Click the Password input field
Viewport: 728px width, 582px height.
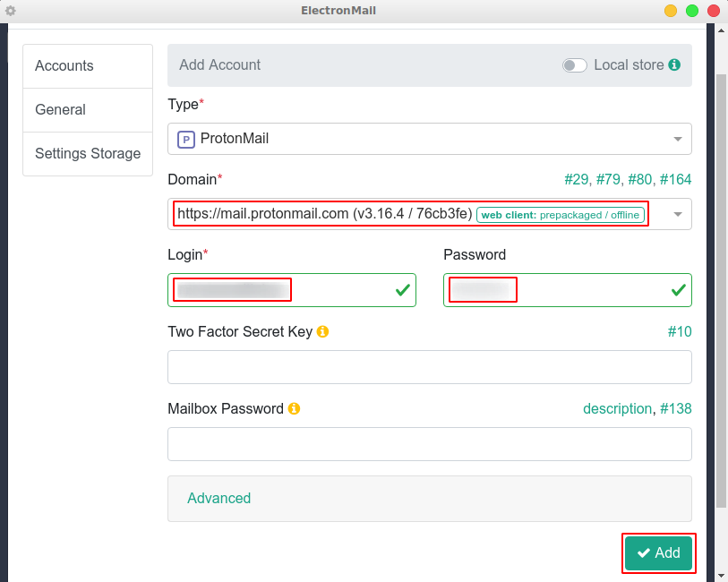click(x=568, y=290)
